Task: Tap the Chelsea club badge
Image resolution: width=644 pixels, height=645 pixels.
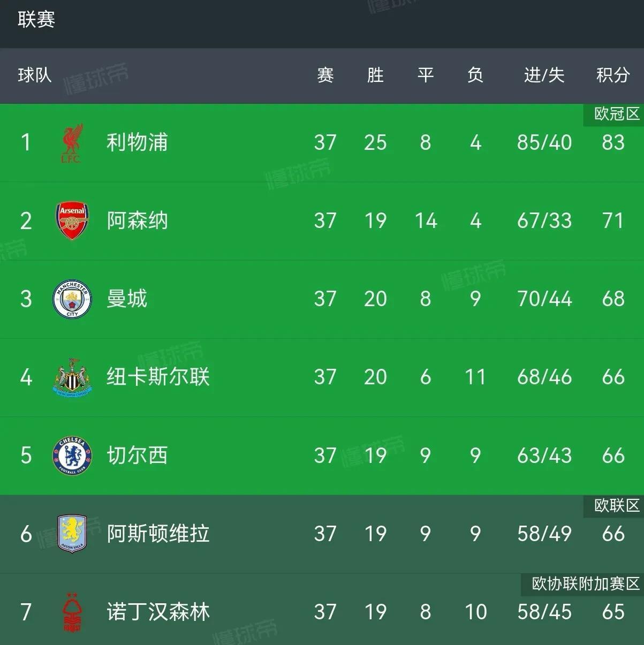Action: [72, 456]
